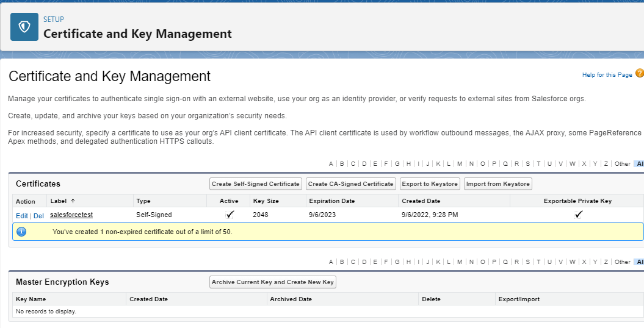
Task: Click the help question mark icon
Action: click(639, 74)
